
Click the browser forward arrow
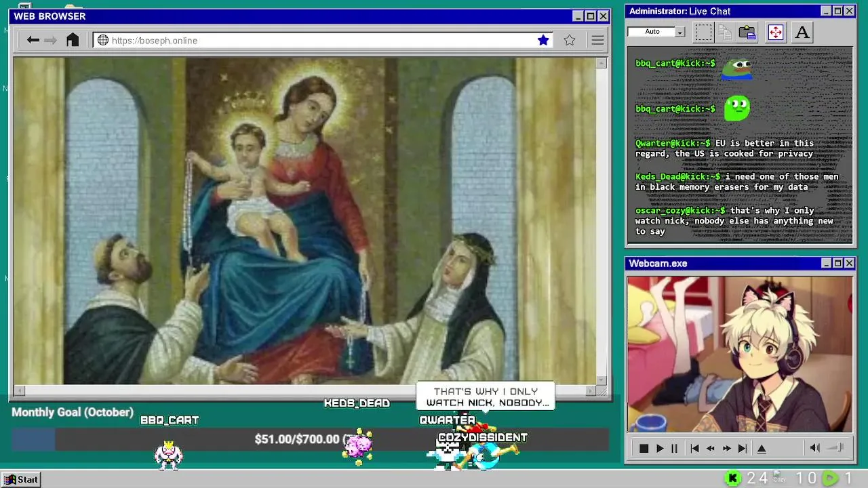pyautogui.click(x=50, y=40)
